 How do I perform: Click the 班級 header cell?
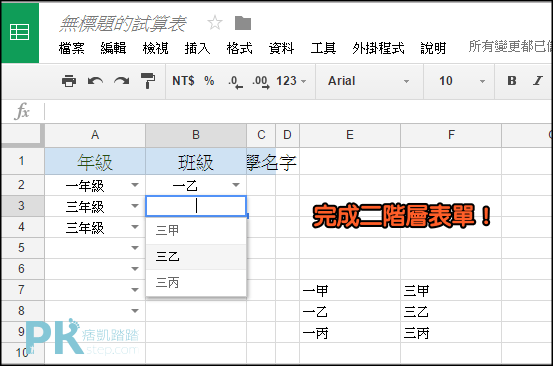[x=196, y=162]
